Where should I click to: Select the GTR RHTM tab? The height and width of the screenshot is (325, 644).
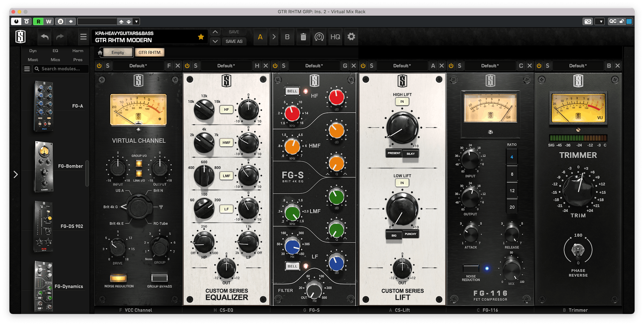149,52
